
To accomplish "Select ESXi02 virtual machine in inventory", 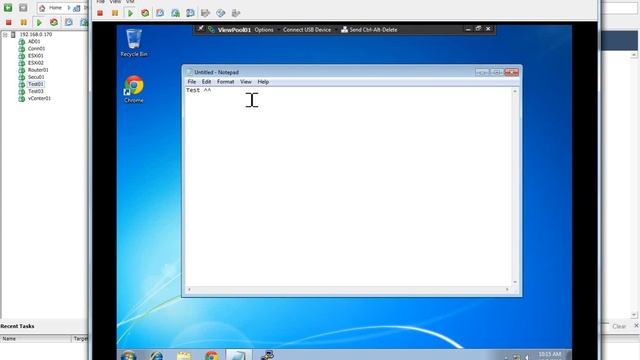I will click(36, 63).
